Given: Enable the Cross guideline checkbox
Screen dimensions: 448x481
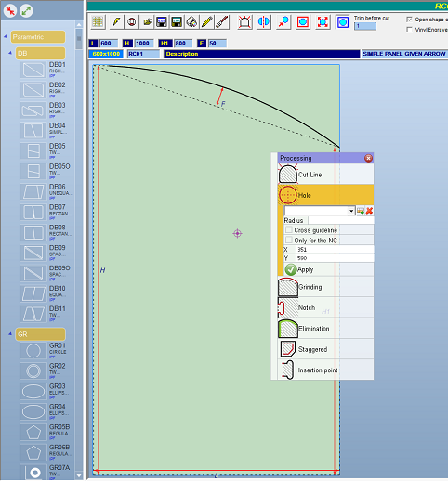Looking at the screenshot, I should pyautogui.click(x=289, y=230).
